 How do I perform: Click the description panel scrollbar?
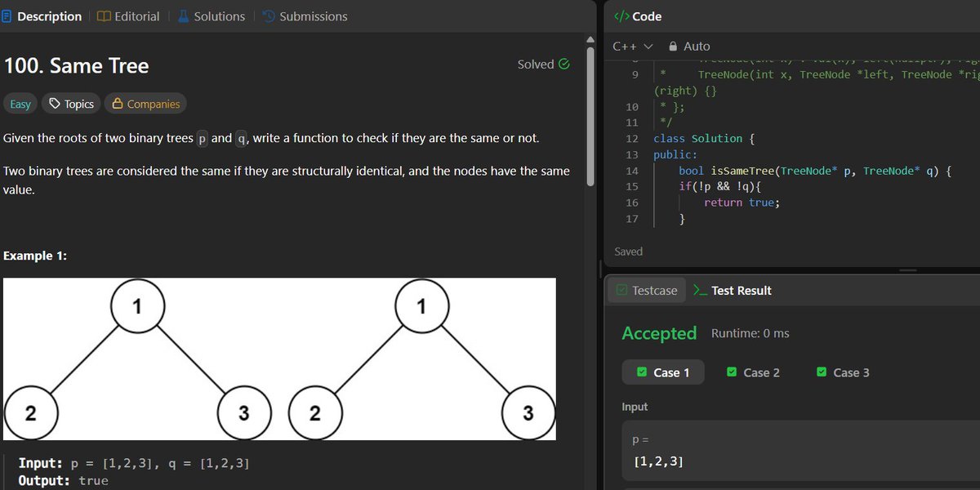590,117
